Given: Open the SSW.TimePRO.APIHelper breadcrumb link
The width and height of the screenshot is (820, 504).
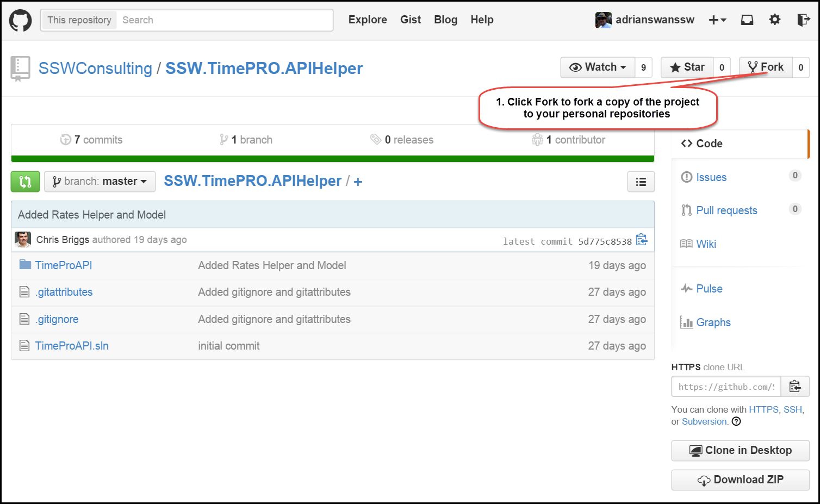Looking at the screenshot, I should (x=253, y=181).
